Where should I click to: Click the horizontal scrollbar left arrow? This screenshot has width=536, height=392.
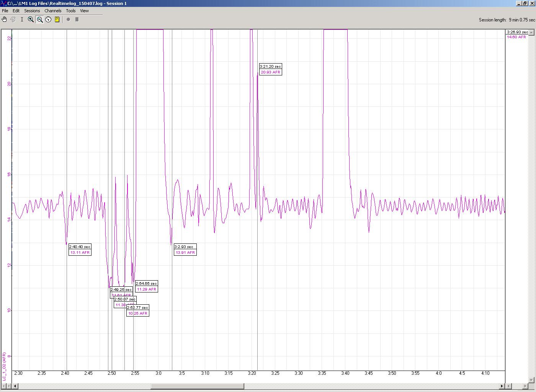click(15, 386)
